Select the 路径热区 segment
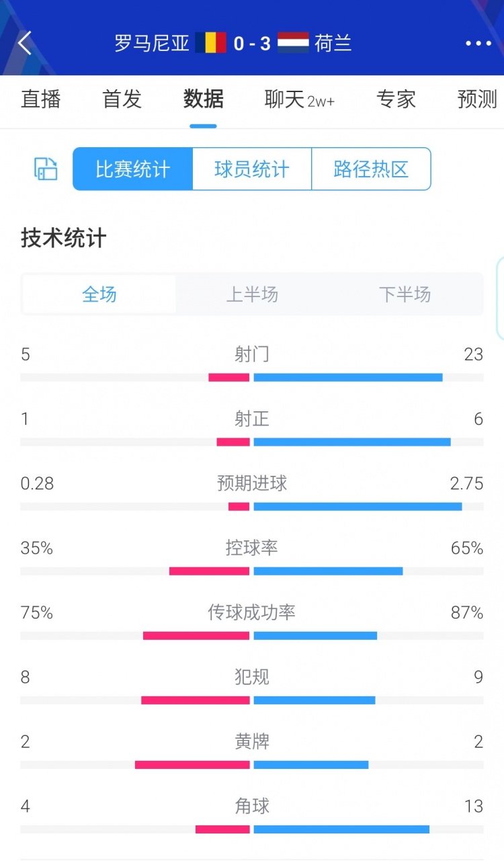The image size is (504, 861). coord(371,169)
